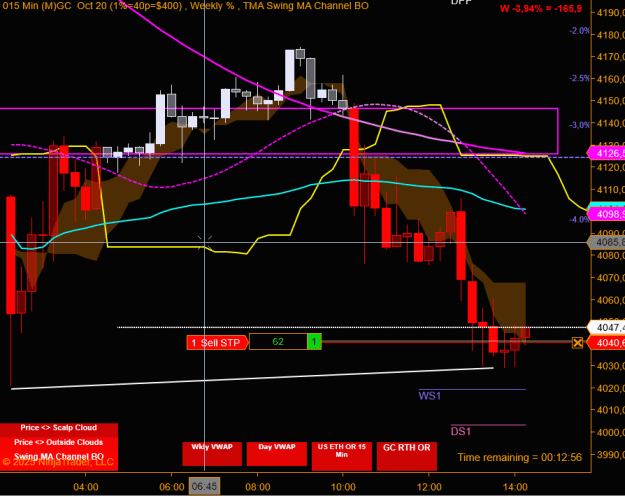Click the 10:00 time axis label
The height and width of the screenshot is (496, 625).
pos(343,487)
